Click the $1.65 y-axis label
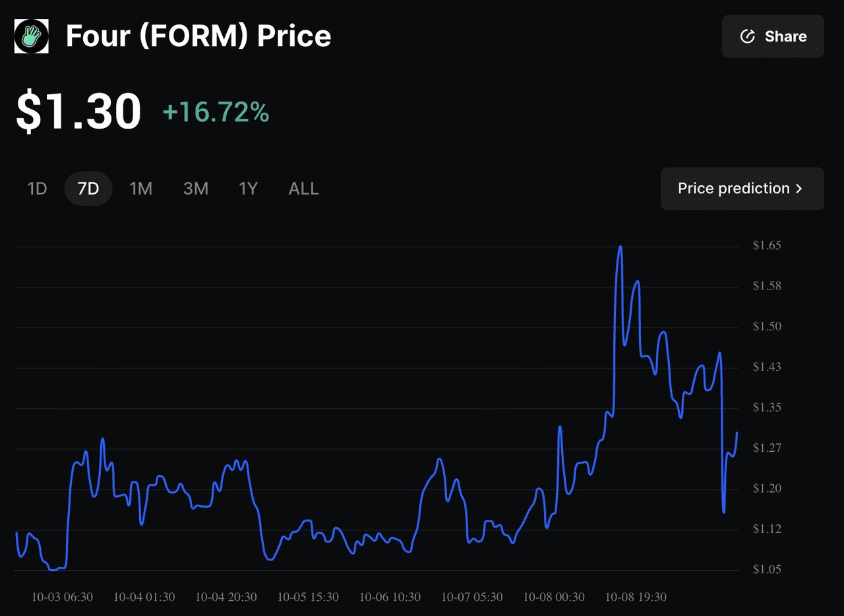The image size is (844, 616). 767,245
